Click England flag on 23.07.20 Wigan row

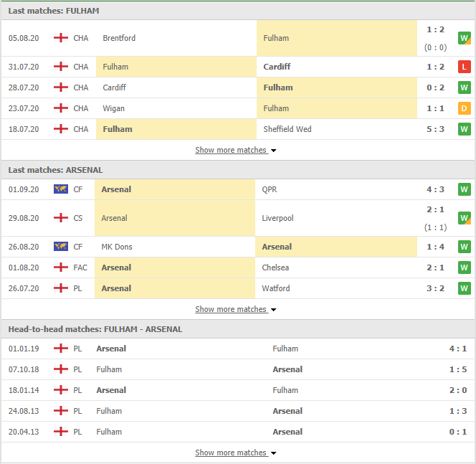(61, 108)
